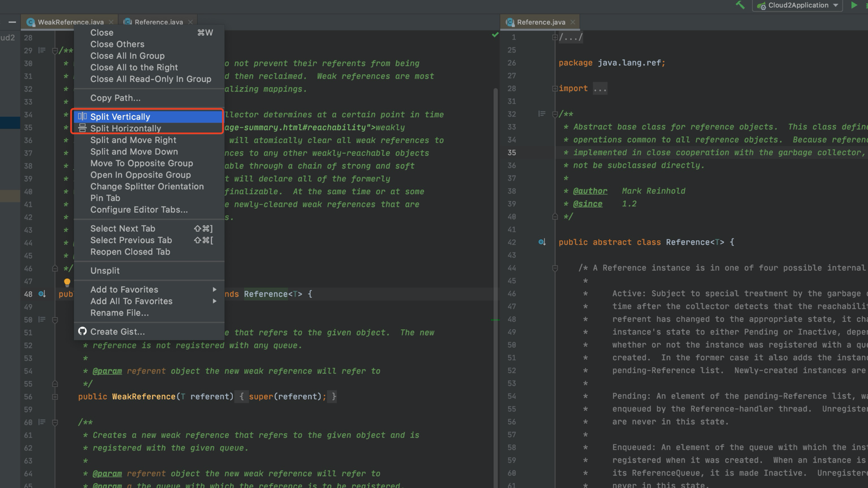Collapse javadoc fold marker on right line 32
Screen dimensions: 868x488
[555, 114]
